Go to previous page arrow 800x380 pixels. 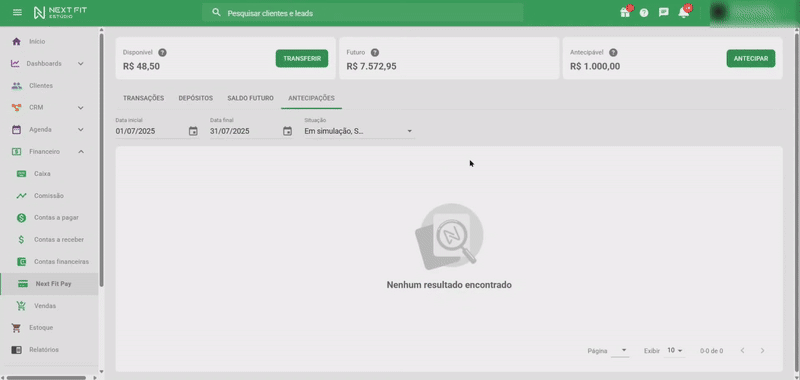pos(742,350)
